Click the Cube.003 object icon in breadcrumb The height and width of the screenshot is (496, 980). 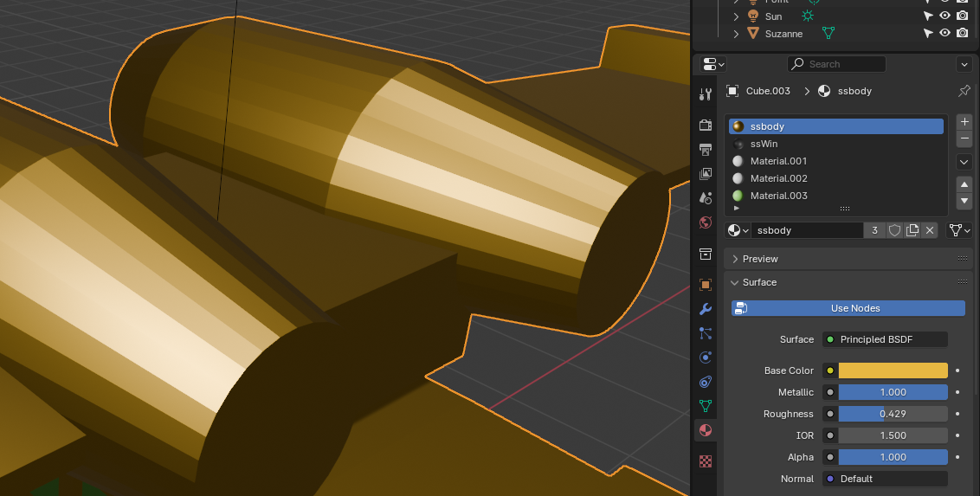(732, 91)
